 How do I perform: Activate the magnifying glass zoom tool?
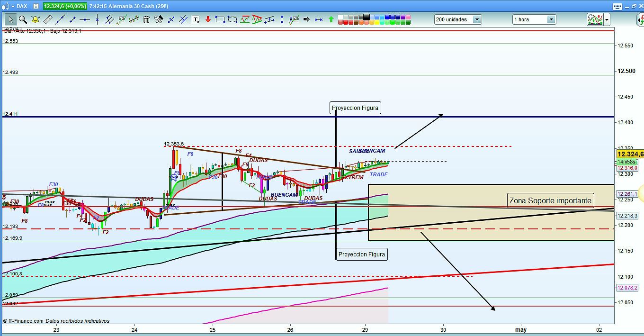click(x=23, y=19)
